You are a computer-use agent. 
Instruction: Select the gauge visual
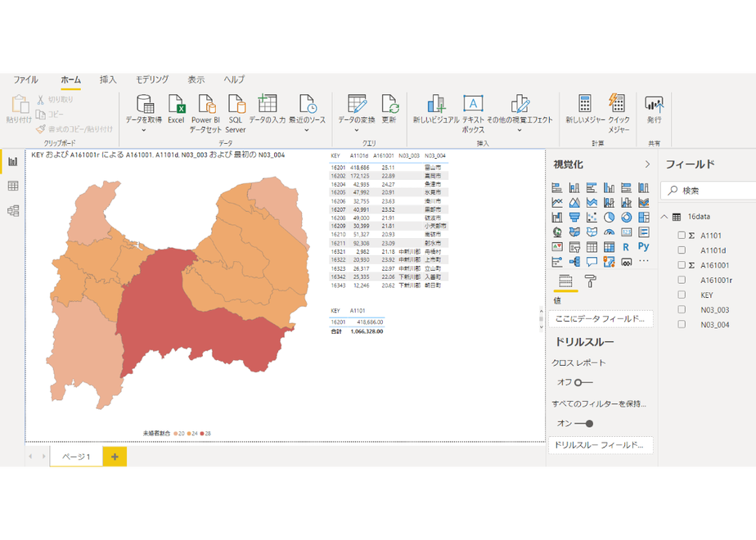click(609, 232)
